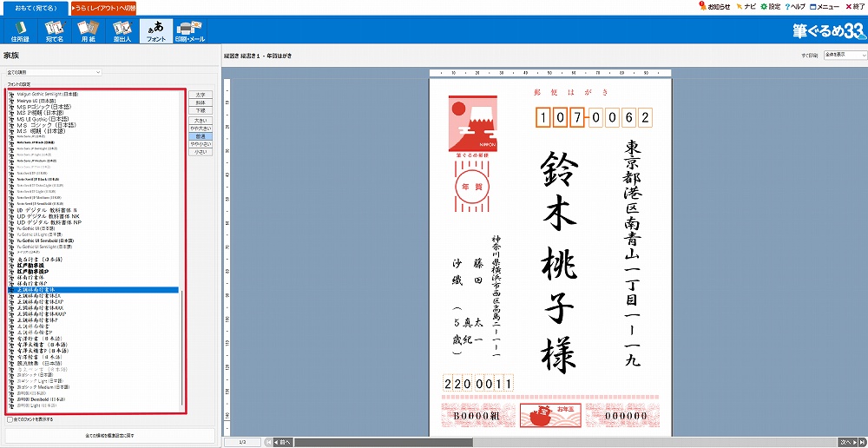
Task: Click sender address 神奈川県横浜市西区高島
Action: click(x=496, y=295)
